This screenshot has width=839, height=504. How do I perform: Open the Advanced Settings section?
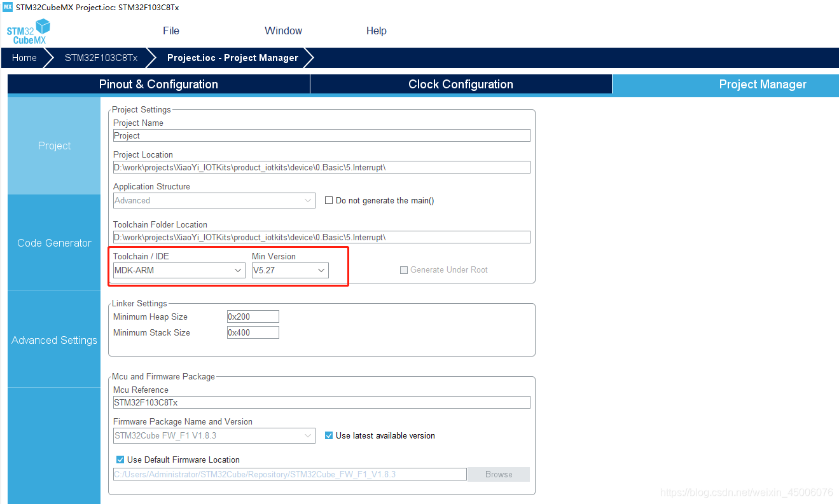coord(54,340)
